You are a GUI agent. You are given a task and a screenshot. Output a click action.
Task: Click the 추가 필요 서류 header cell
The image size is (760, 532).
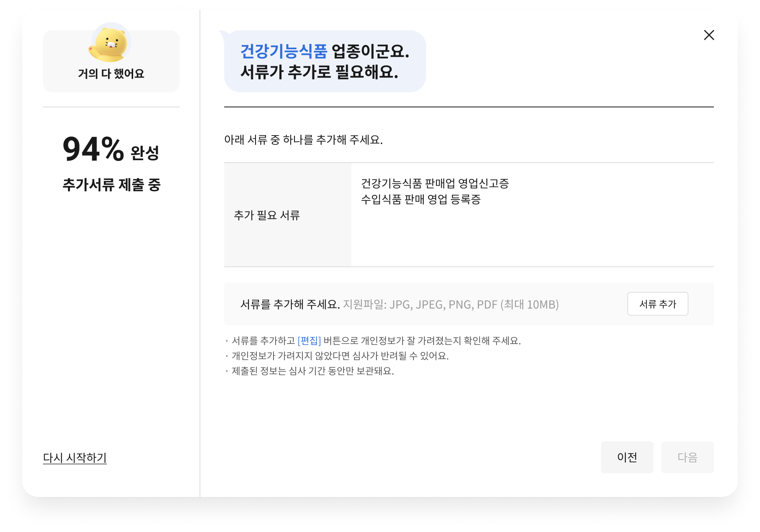click(x=267, y=215)
